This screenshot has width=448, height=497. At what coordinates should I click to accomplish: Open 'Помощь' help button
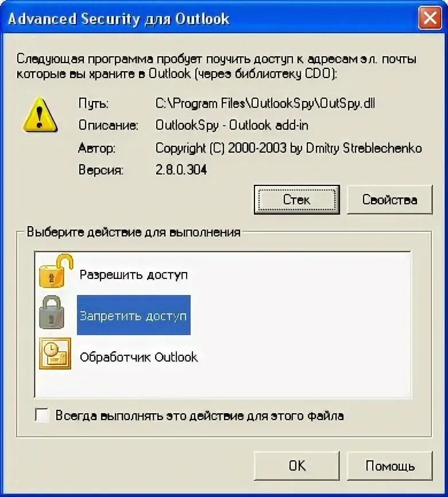pyautogui.click(x=389, y=466)
